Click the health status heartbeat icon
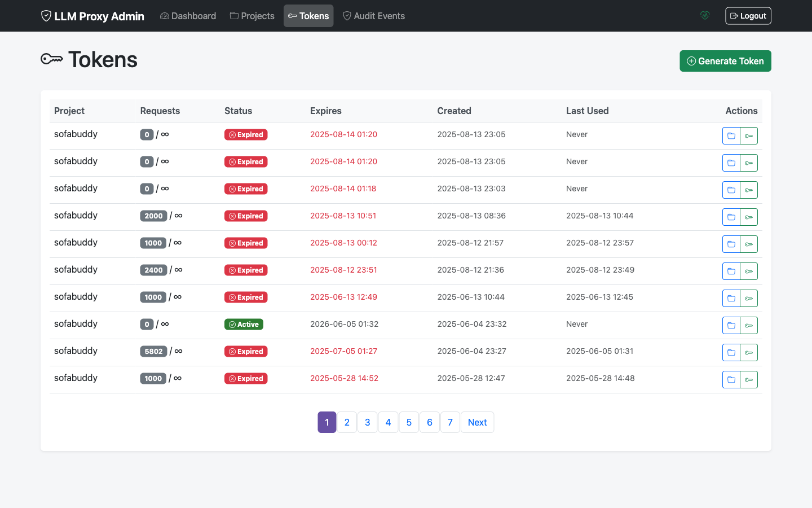This screenshot has width=812, height=508. [705, 16]
